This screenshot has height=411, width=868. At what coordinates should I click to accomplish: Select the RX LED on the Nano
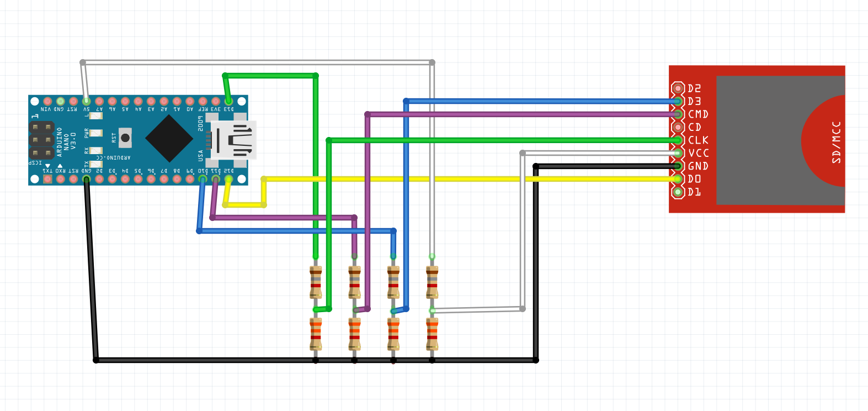coord(96,150)
